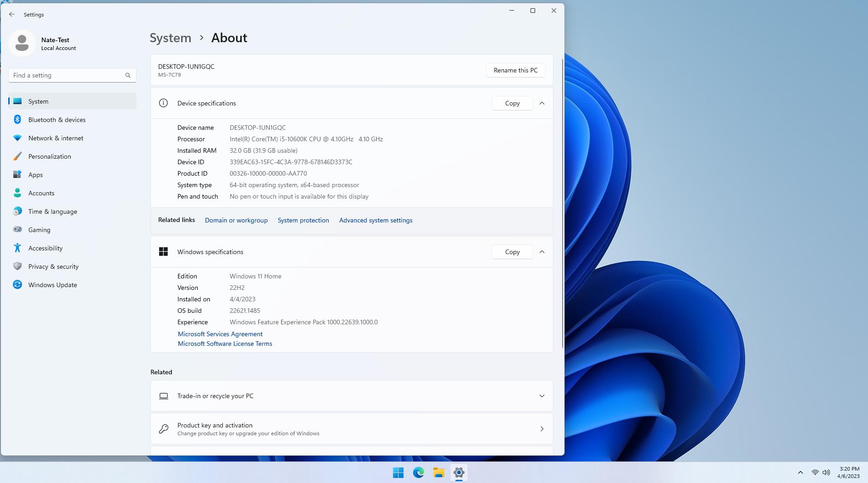The height and width of the screenshot is (483, 868).
Task: Click the System breadcrumb
Action: coord(170,38)
